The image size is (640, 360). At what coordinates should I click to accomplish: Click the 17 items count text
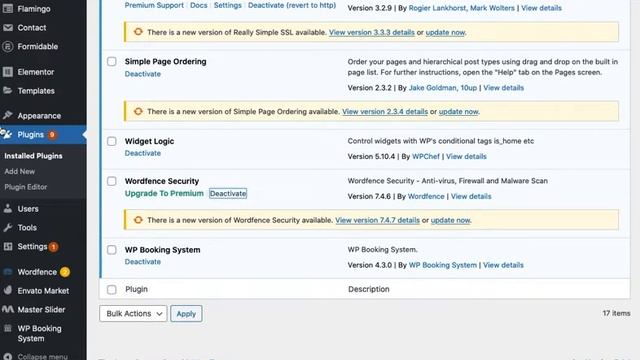[x=616, y=313]
